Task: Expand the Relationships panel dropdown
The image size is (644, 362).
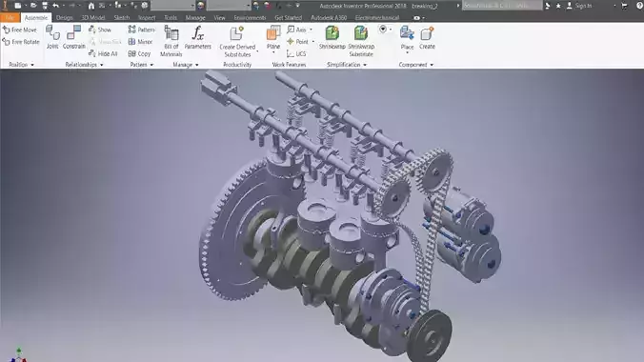Action: click(101, 65)
